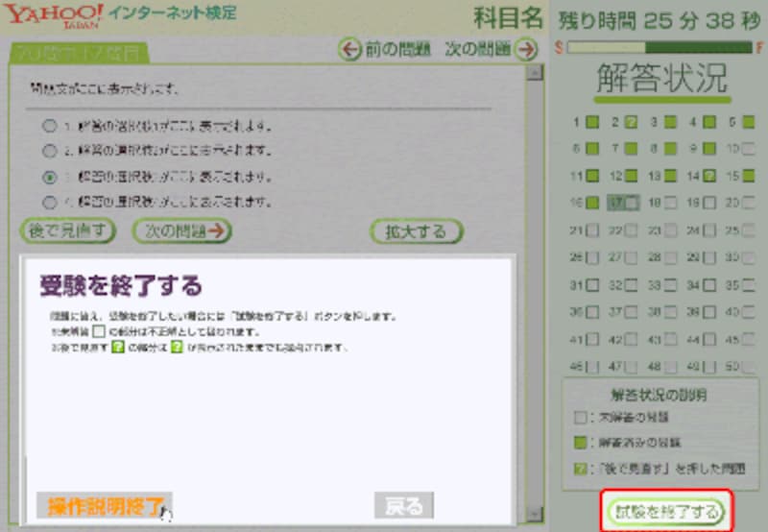Click the 後で見直す button
This screenshot has height=532, width=768.
point(67,230)
